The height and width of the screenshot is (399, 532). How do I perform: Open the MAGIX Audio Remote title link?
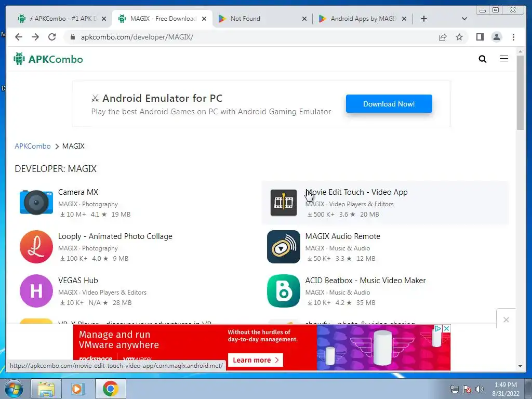pos(343,236)
